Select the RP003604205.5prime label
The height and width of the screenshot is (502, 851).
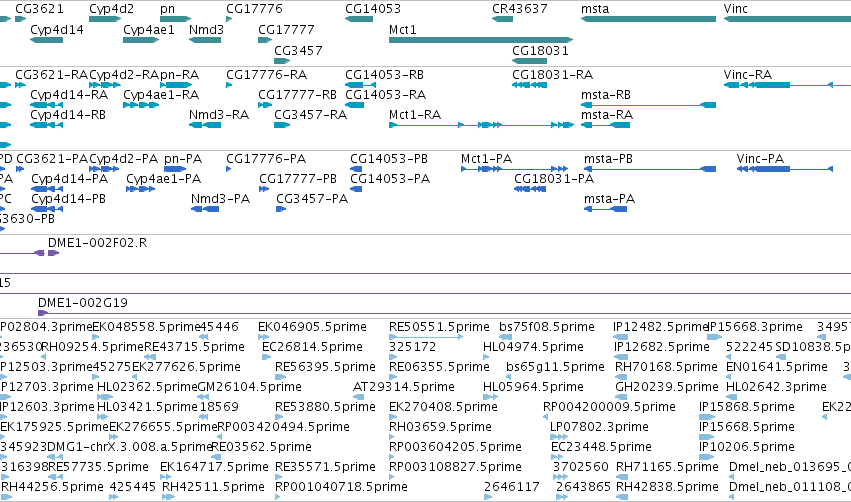455,447
